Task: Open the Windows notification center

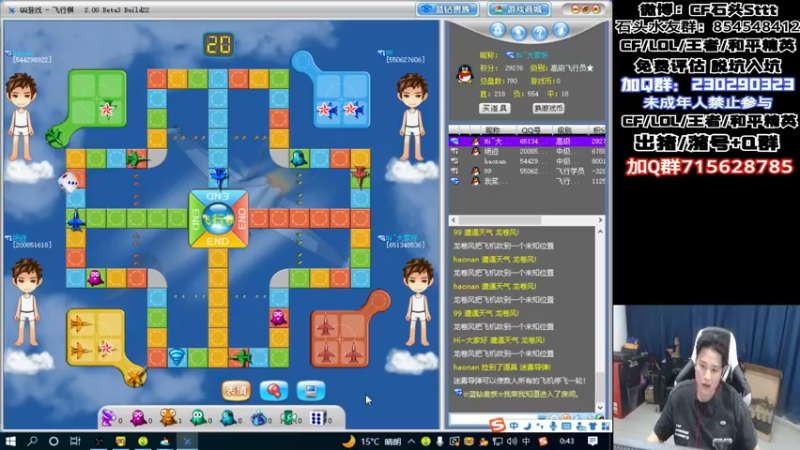Action: click(x=592, y=441)
